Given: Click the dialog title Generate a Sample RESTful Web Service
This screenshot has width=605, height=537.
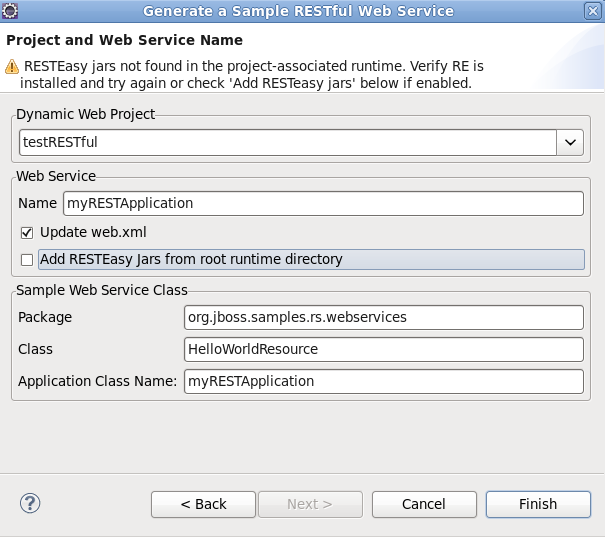Looking at the screenshot, I should coord(298,11).
